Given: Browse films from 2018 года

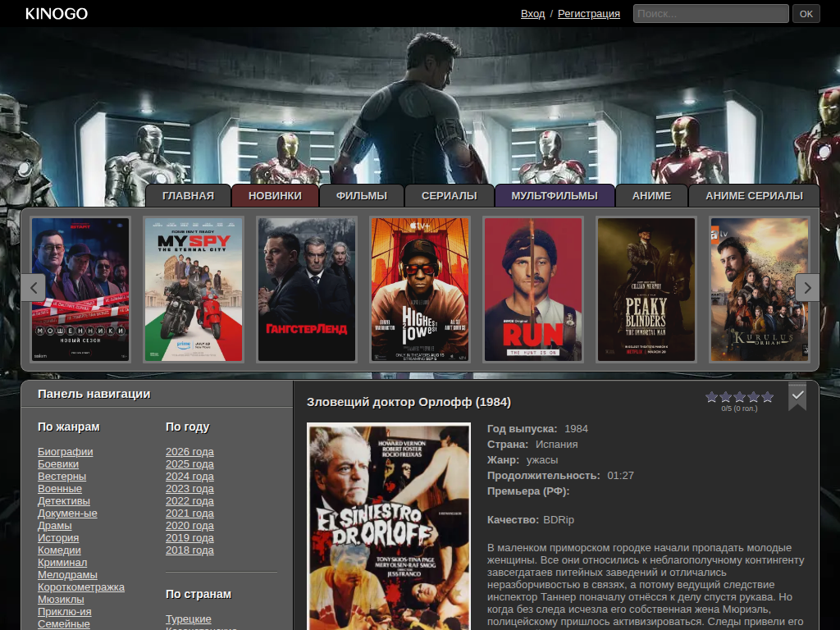Looking at the screenshot, I should tap(189, 550).
